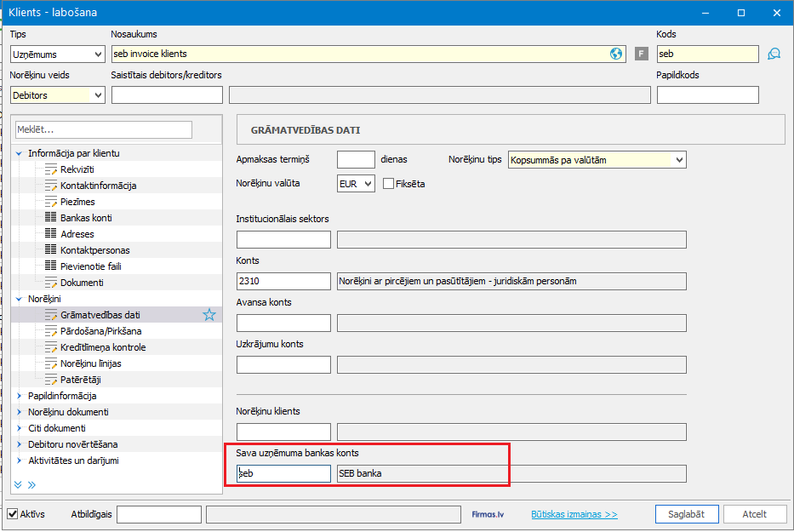Click Institucionālais sektors code field

283,240
